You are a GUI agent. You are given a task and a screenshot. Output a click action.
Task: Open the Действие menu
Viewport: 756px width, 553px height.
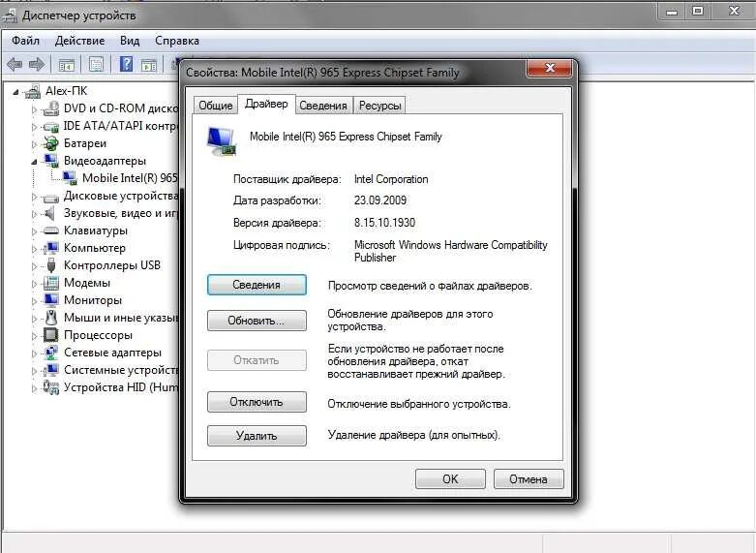pos(79,41)
